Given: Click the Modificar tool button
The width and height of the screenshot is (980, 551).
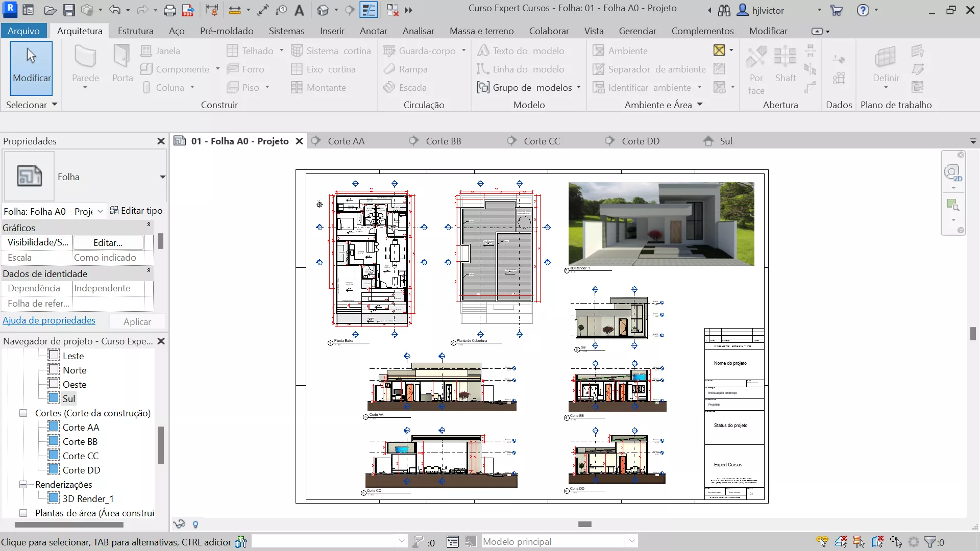Looking at the screenshot, I should tap(31, 68).
